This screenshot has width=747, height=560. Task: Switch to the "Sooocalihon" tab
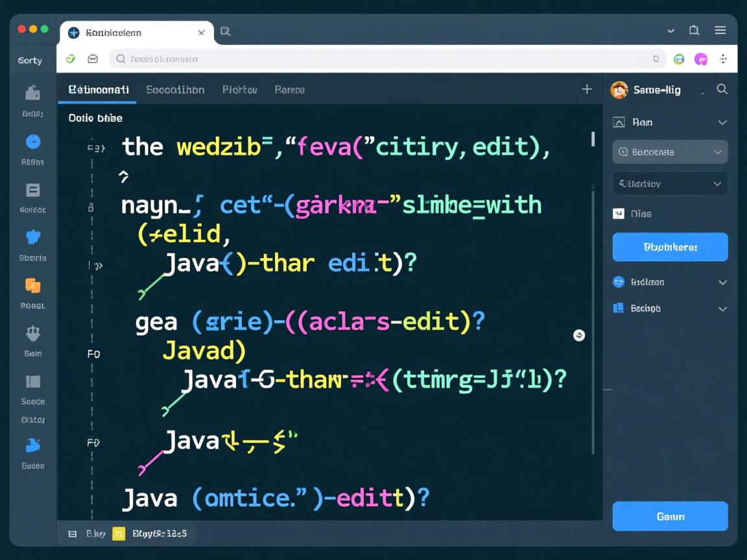[175, 90]
